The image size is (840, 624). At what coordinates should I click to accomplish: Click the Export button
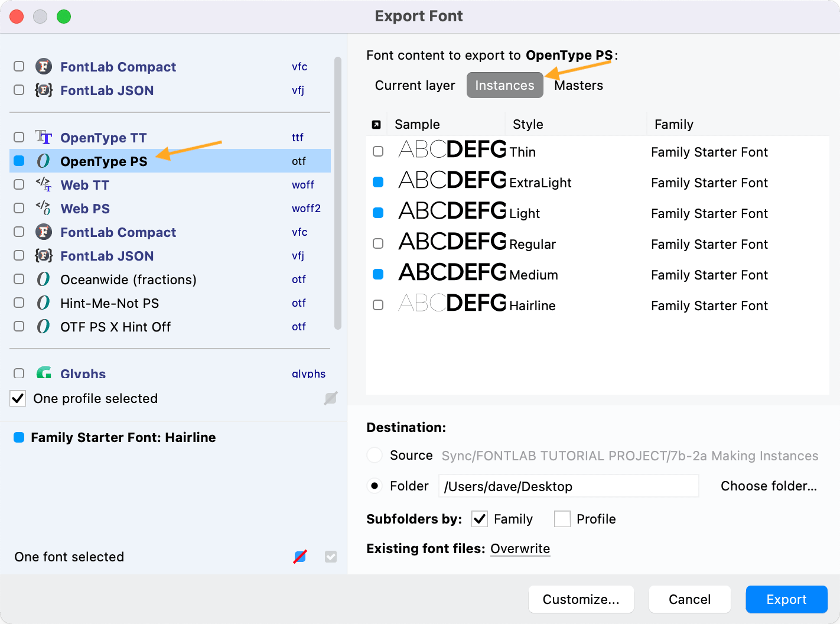click(x=786, y=599)
